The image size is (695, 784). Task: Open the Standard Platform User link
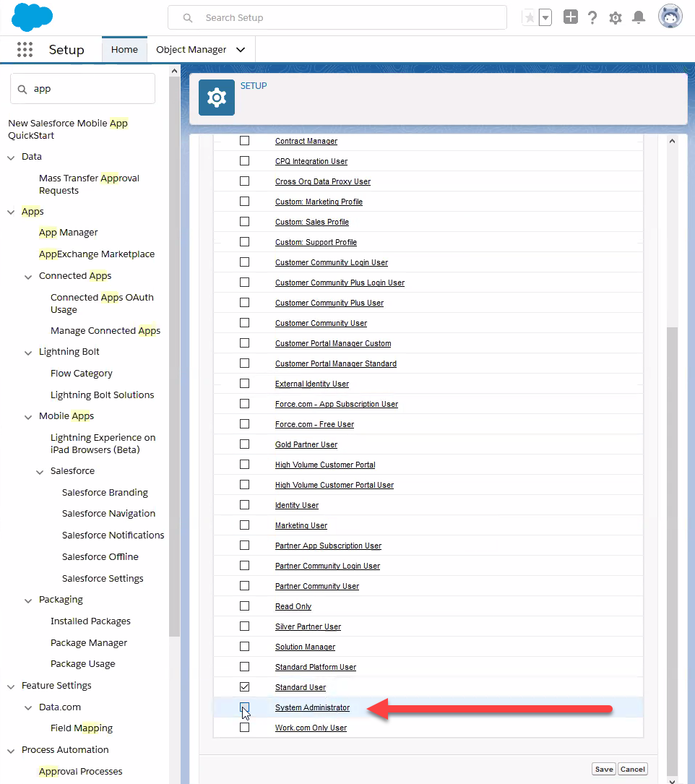[x=316, y=667]
